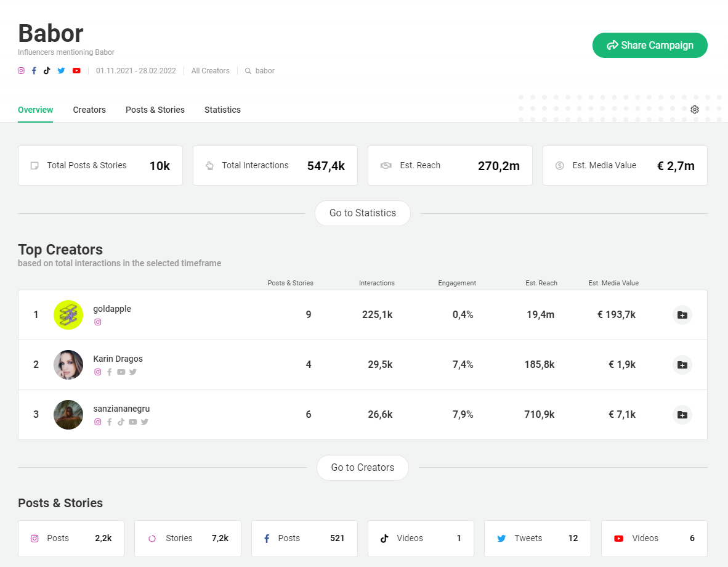Image resolution: width=728 pixels, height=567 pixels.
Task: Click sanziananegru's 710,9k reach value
Action: click(x=539, y=415)
